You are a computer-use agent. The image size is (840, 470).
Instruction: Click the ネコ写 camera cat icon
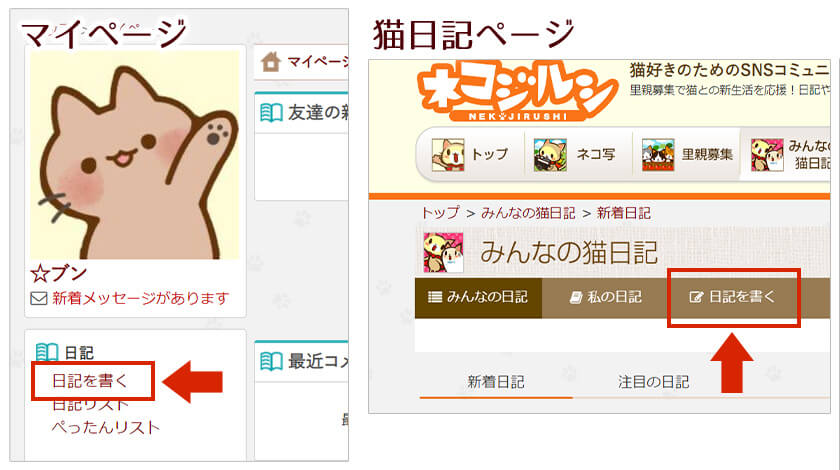click(550, 154)
